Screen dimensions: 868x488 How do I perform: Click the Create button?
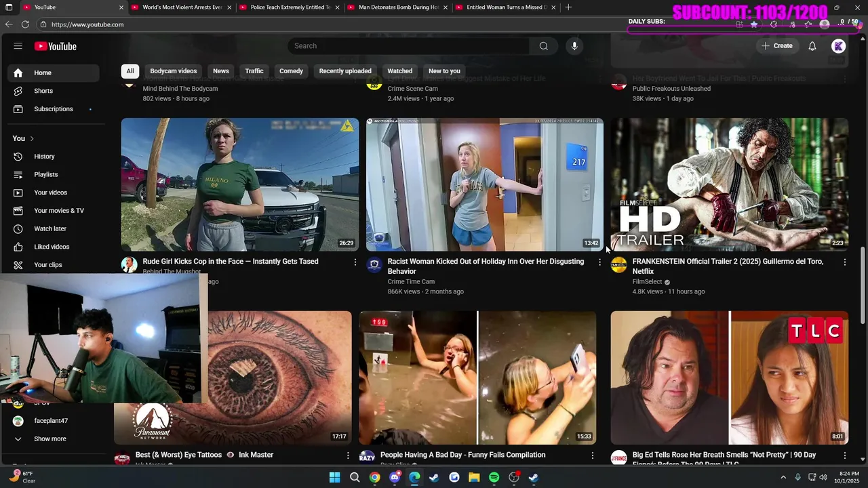pyautogui.click(x=776, y=46)
